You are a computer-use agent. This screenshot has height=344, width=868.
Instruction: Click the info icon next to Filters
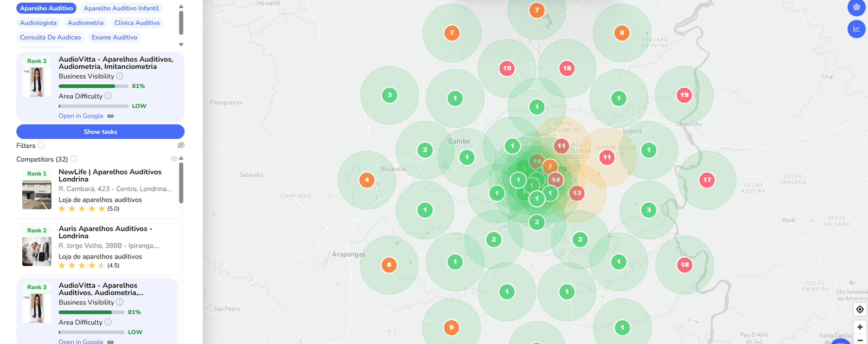42,146
